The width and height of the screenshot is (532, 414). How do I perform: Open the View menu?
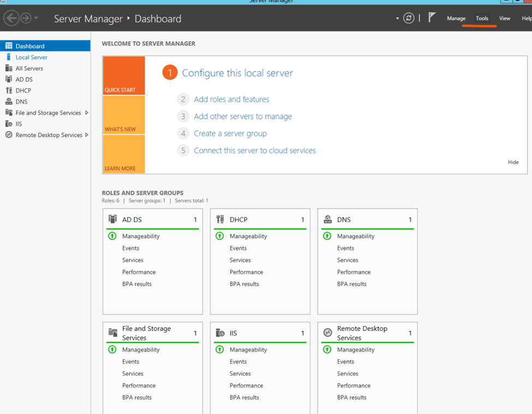[x=505, y=19]
